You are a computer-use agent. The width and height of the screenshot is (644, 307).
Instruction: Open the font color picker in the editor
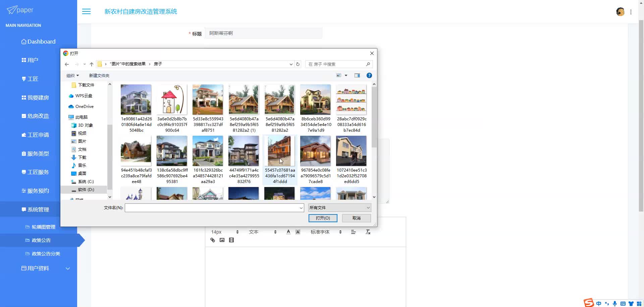[288, 232]
